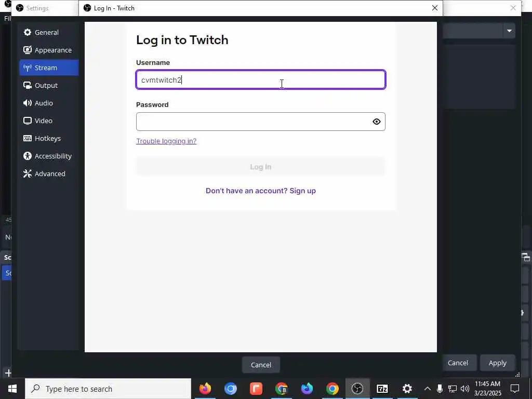Screen dimensions: 532x399
Task: Open Accessibility settings in the sidebar
Action: click(x=49, y=156)
